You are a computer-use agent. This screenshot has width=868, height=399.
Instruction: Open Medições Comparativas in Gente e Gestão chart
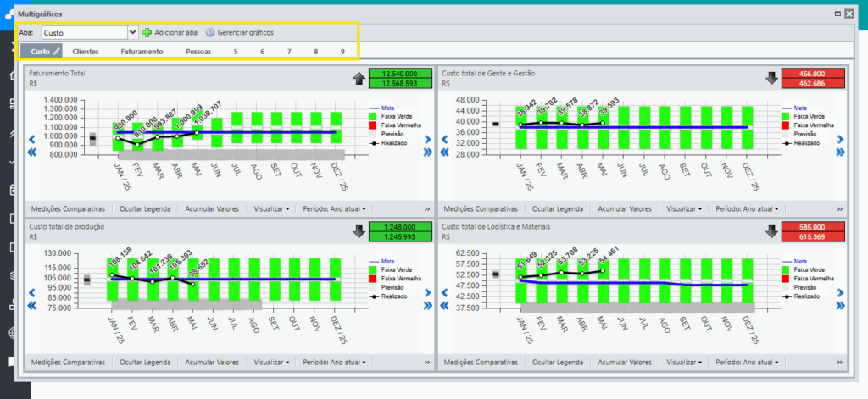481,209
